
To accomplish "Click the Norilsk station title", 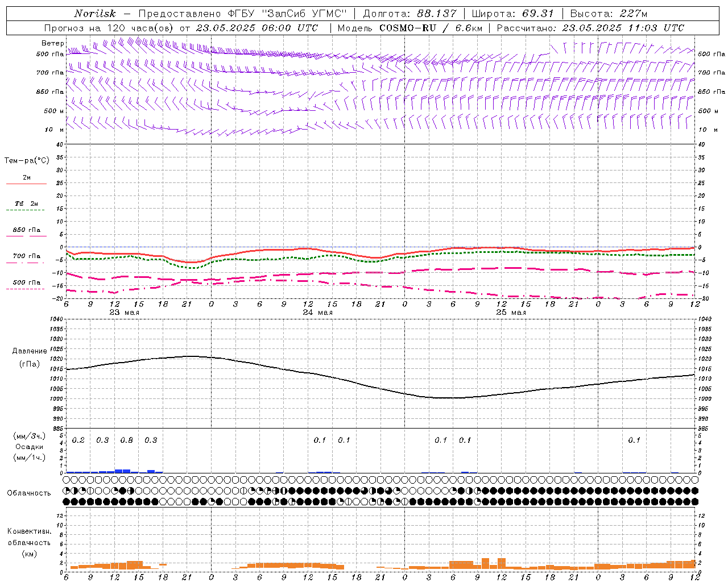I will tap(95, 14).
